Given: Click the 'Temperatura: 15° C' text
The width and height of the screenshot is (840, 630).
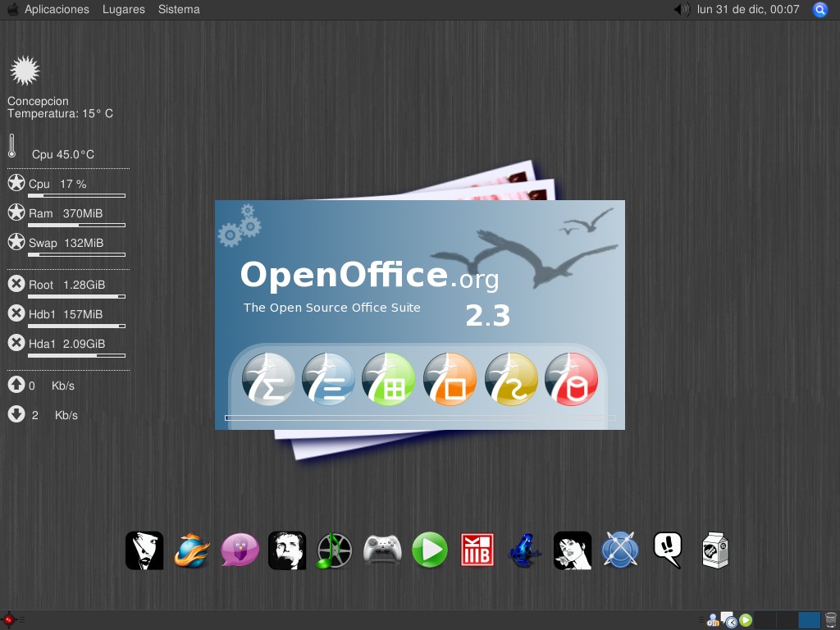Looking at the screenshot, I should (60, 113).
